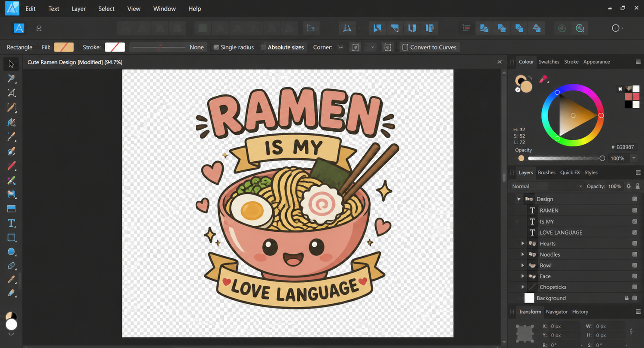Screen dimensions: 644x348
Task: Expand the Hearts layer group
Action: (522, 243)
